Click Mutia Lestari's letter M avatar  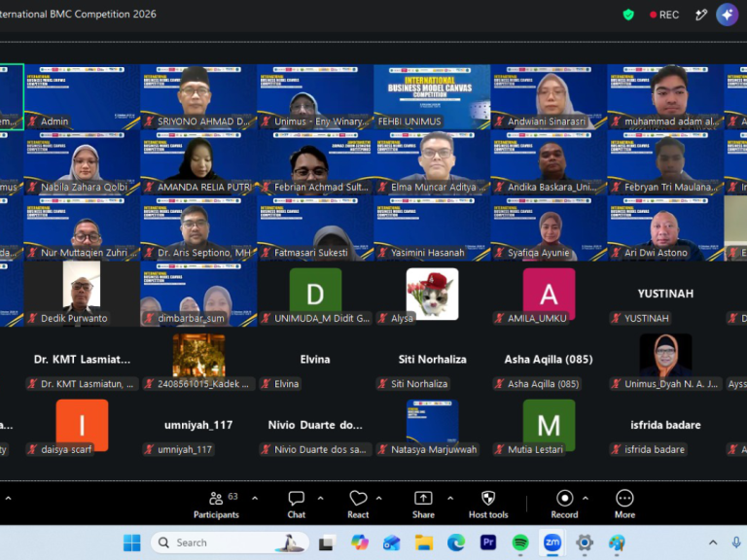[549, 425]
